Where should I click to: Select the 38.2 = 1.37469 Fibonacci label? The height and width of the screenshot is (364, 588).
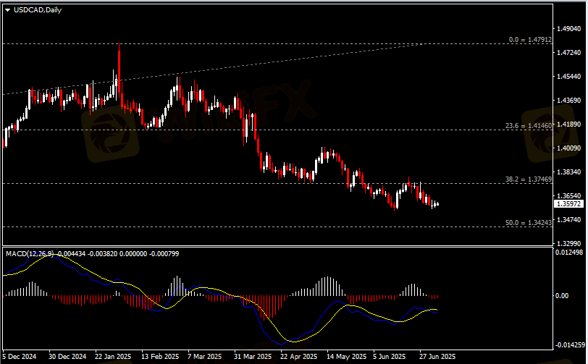pos(529,179)
